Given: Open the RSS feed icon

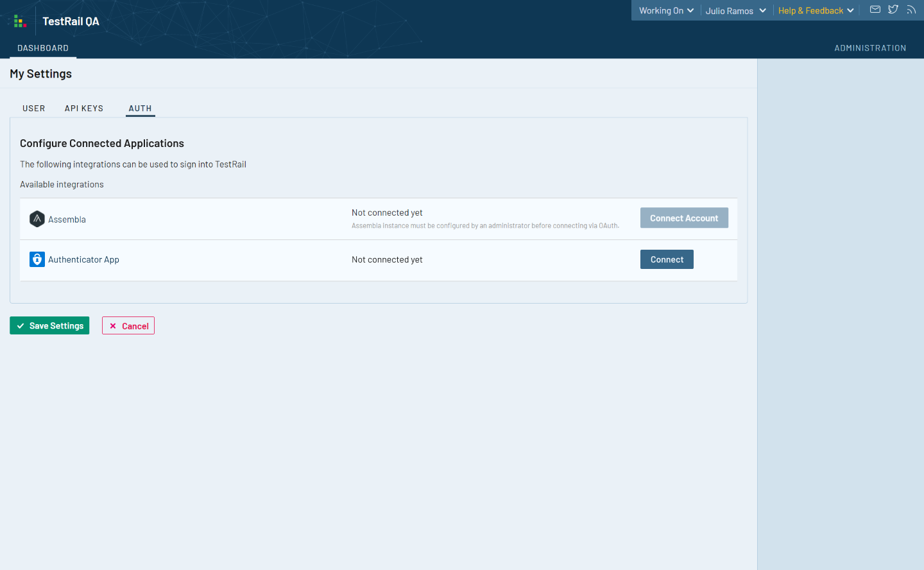Looking at the screenshot, I should (x=911, y=10).
